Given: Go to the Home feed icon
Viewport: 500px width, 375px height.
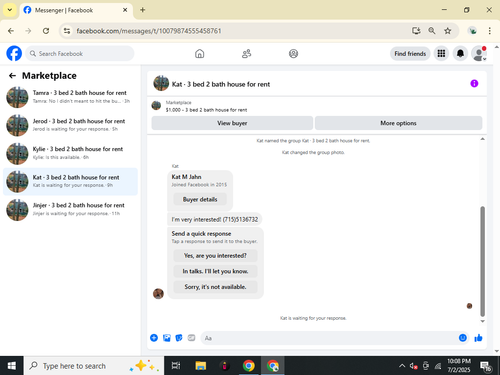Looking at the screenshot, I should 200,54.
